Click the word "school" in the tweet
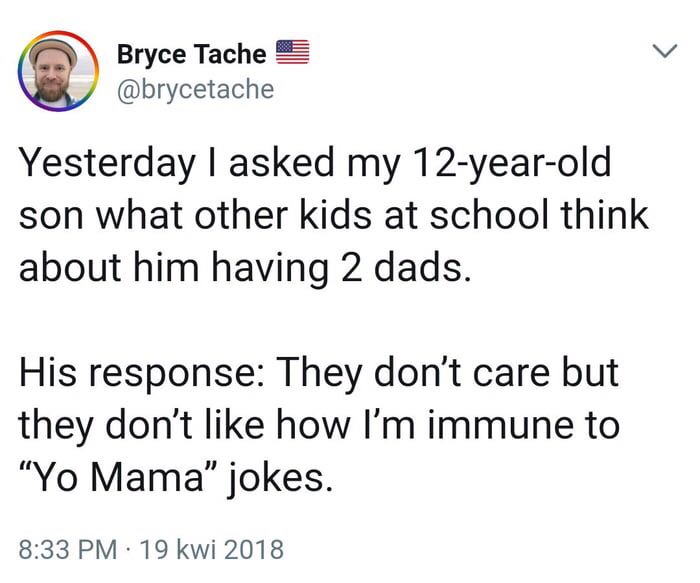The width and height of the screenshot is (700, 583). coord(488,216)
